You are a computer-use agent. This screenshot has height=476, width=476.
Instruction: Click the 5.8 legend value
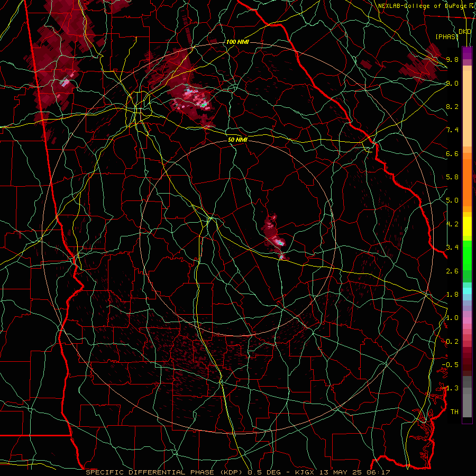[x=452, y=177]
